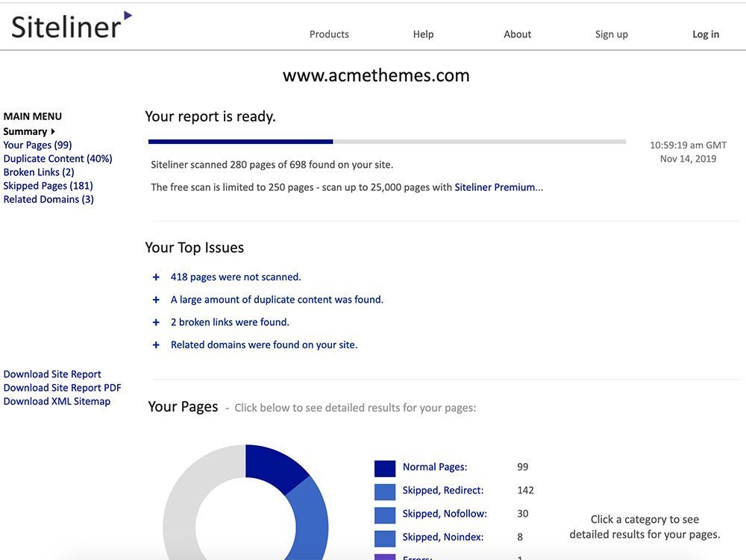Expand plus icon for related domains issue
This screenshot has height=560, width=746.
pos(156,345)
